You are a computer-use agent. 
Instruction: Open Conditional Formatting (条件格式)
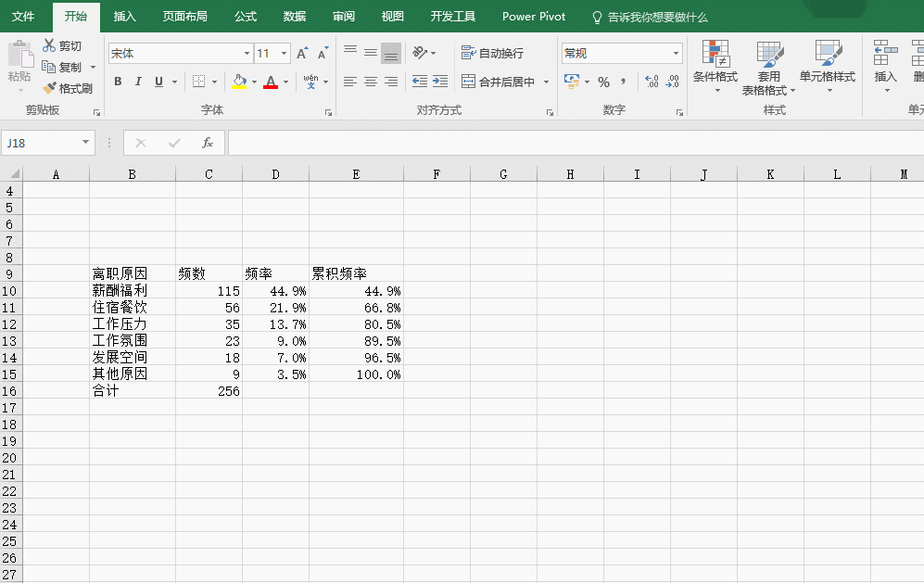pyautogui.click(x=715, y=67)
